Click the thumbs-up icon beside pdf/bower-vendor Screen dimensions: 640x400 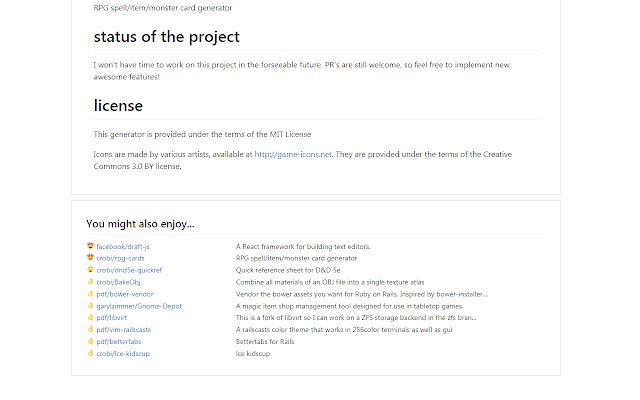point(91,294)
